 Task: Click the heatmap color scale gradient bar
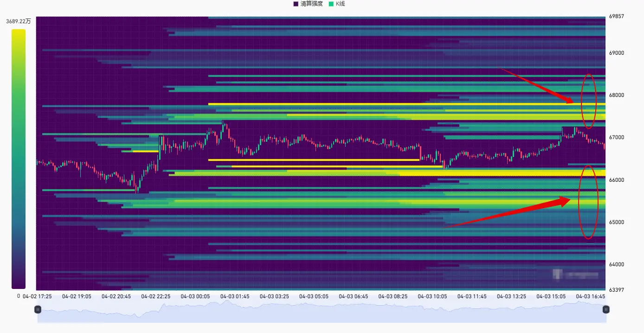(x=19, y=159)
